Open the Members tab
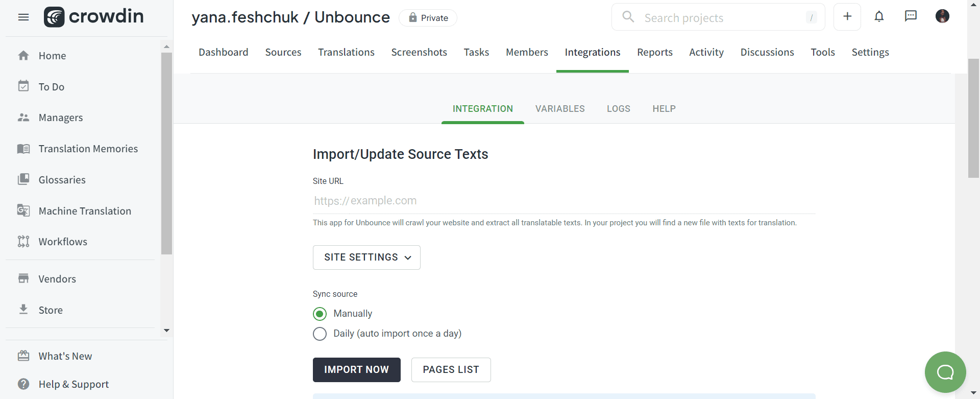 click(x=527, y=52)
